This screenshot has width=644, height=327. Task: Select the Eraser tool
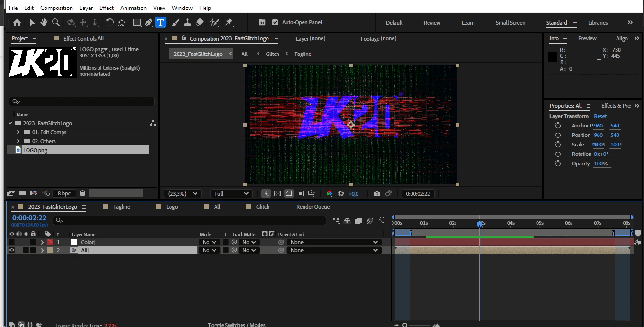(199, 22)
